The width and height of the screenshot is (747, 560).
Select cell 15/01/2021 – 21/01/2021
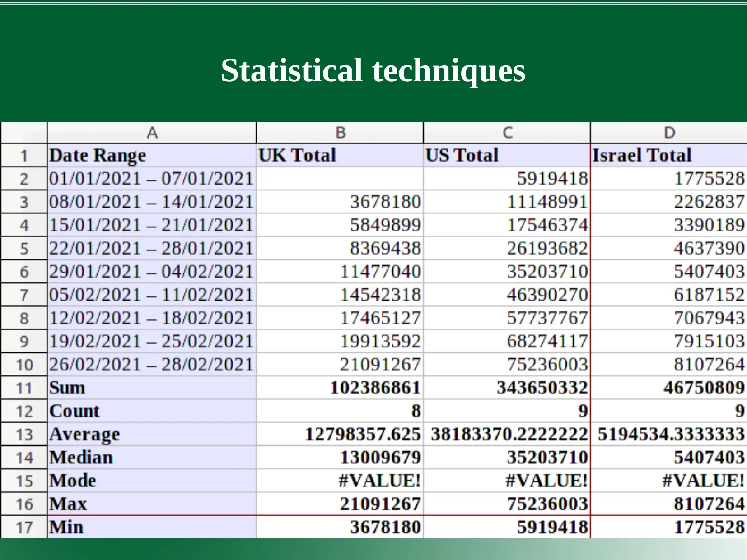152,225
